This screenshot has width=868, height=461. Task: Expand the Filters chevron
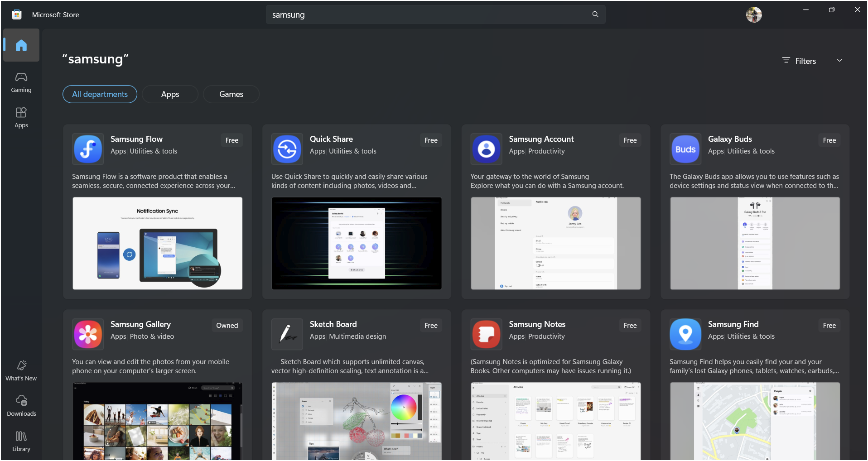pyautogui.click(x=839, y=60)
